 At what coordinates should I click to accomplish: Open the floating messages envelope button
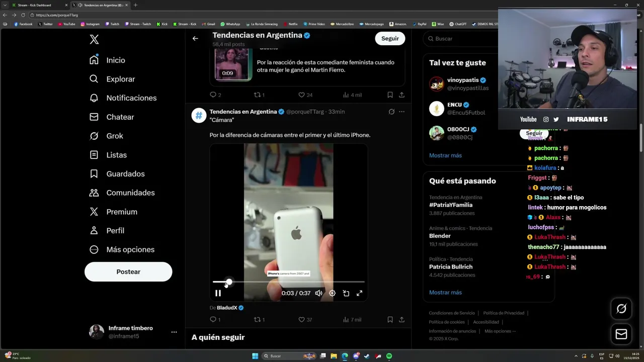(621, 334)
